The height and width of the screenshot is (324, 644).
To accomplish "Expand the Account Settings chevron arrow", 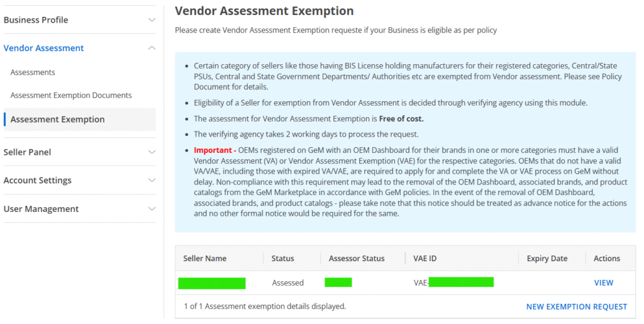I will (151, 181).
